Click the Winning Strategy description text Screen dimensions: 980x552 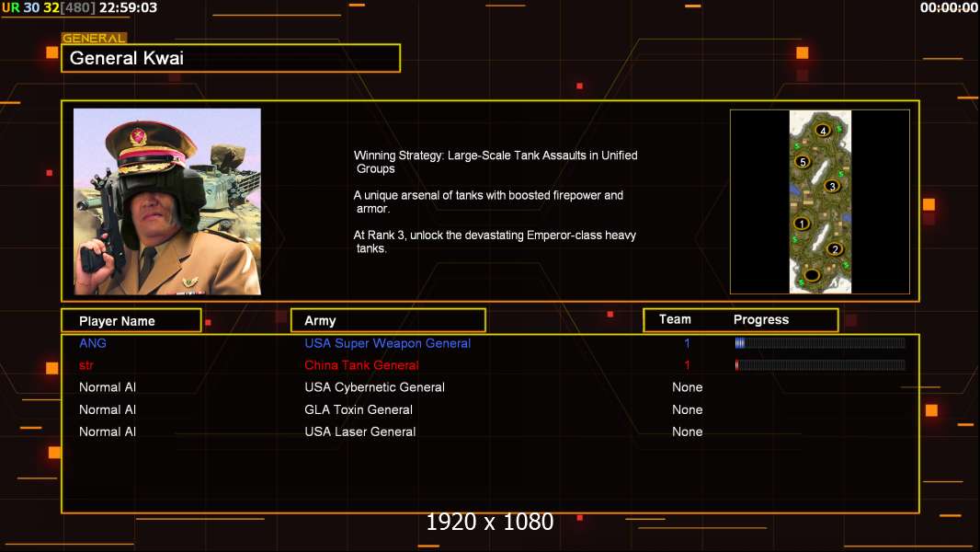pos(496,162)
